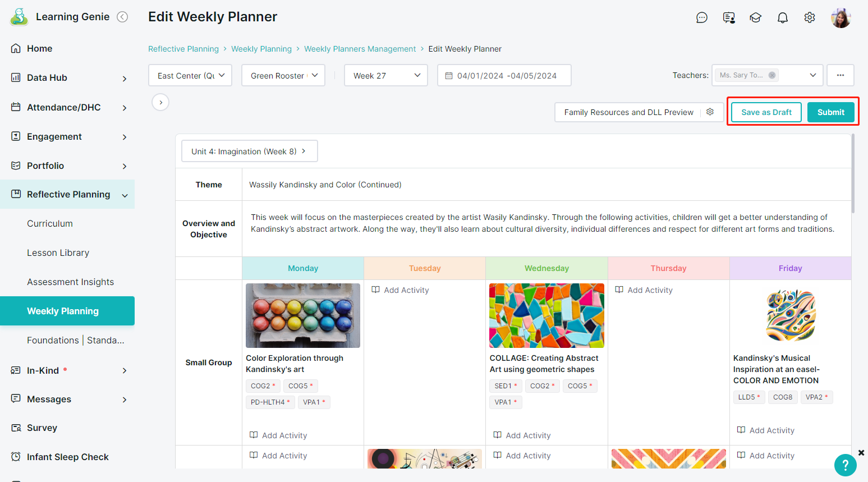Click the notification bell icon
The image size is (868, 482).
click(x=783, y=18)
